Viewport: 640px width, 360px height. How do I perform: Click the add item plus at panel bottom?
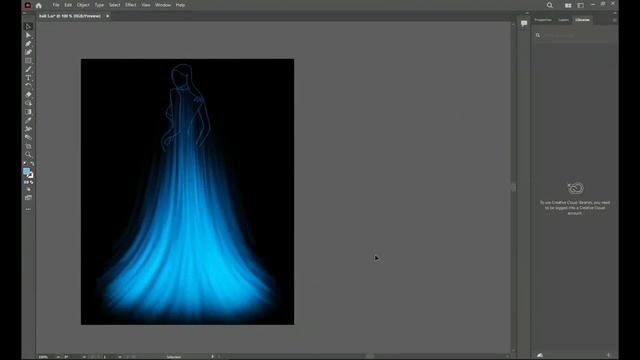tap(608, 356)
